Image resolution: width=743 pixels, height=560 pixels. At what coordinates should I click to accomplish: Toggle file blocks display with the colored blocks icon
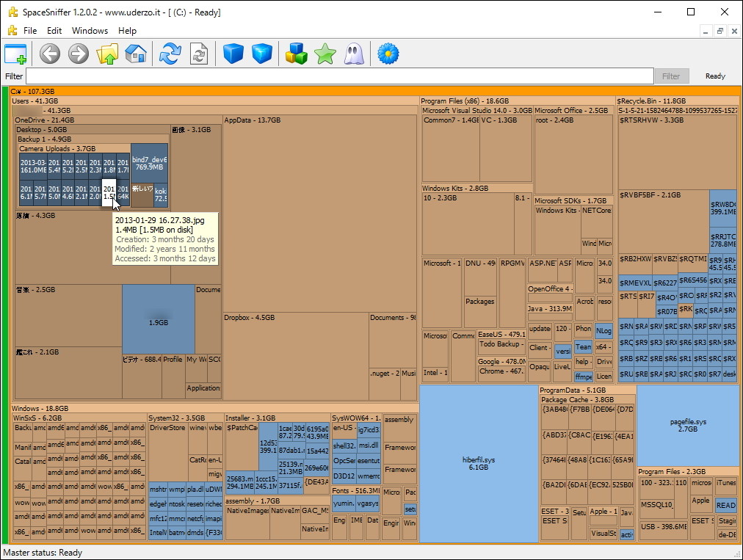click(x=296, y=54)
